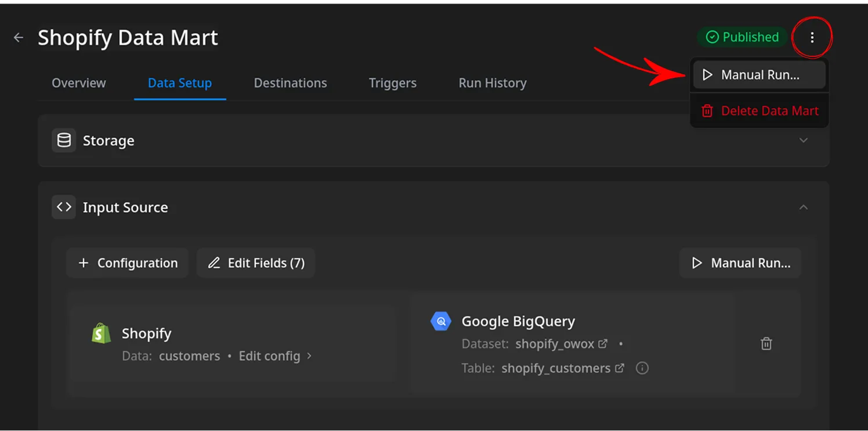Click the checkmark icon in Published badge
Viewport: 868px width, 431px height.
(x=712, y=37)
